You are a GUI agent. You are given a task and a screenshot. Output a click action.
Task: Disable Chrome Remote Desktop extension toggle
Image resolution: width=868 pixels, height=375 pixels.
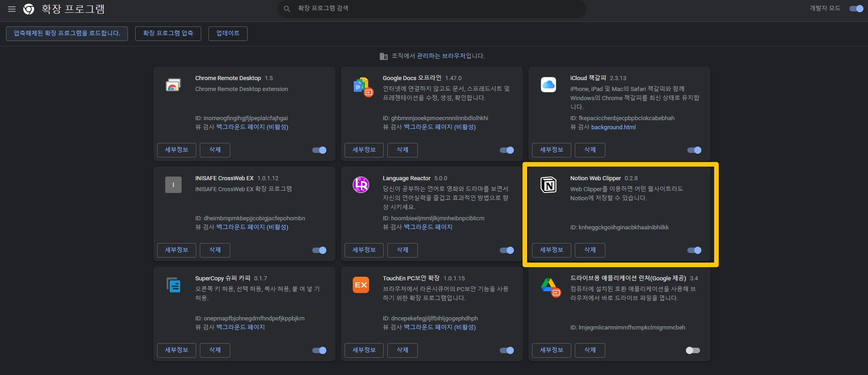coord(320,150)
